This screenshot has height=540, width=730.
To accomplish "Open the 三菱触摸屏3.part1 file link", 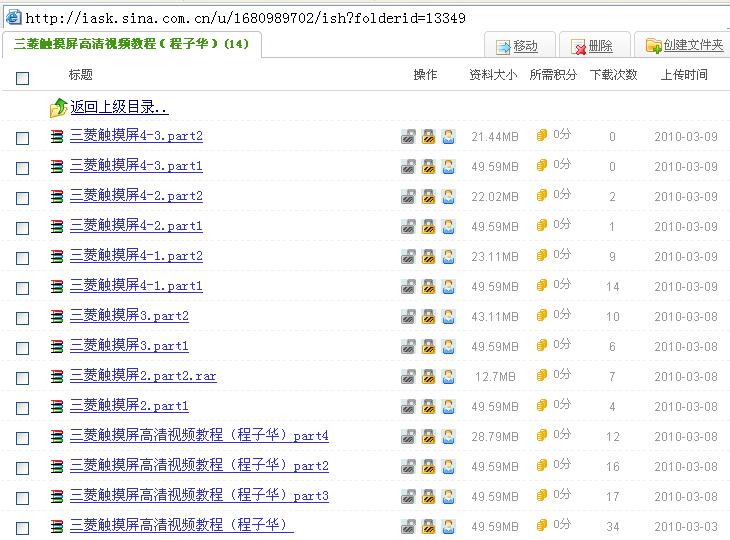I will [129, 345].
